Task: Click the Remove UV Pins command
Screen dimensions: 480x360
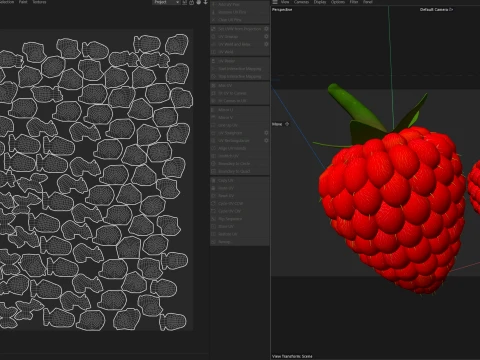Action: [x=239, y=12]
